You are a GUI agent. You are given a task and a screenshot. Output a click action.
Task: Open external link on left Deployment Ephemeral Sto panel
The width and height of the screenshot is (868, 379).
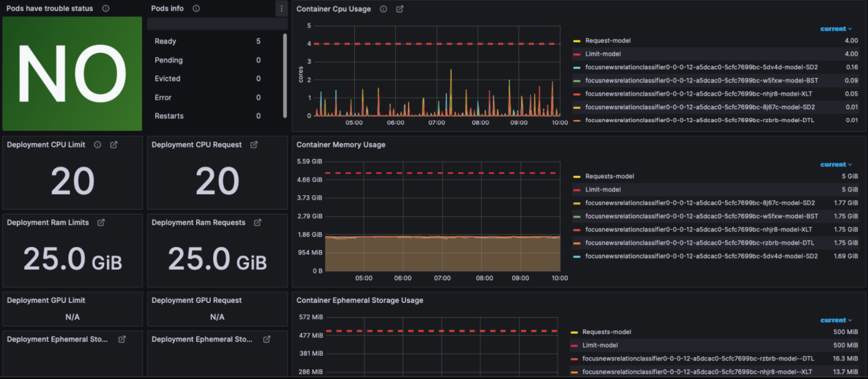[122, 339]
